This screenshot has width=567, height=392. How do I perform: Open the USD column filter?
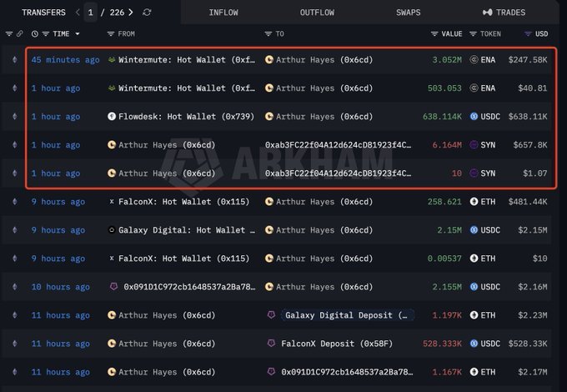click(528, 34)
